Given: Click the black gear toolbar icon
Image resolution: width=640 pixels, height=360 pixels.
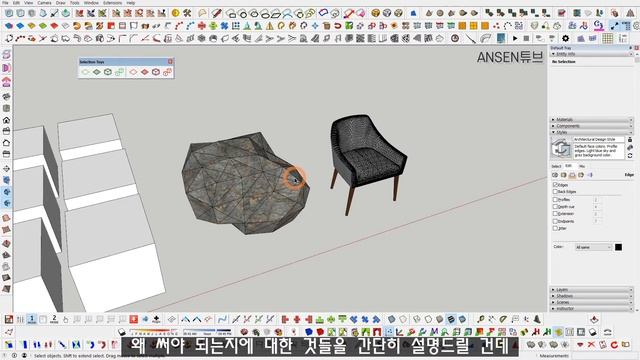Looking at the screenshot, I should [565, 38].
